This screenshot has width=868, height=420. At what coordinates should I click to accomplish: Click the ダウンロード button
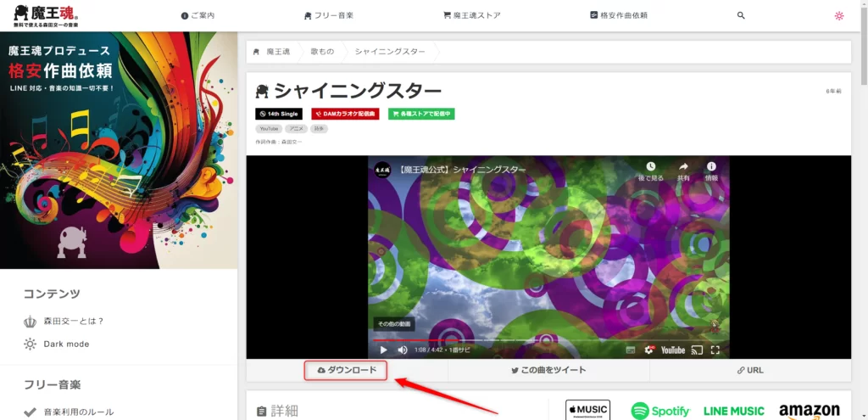click(347, 370)
